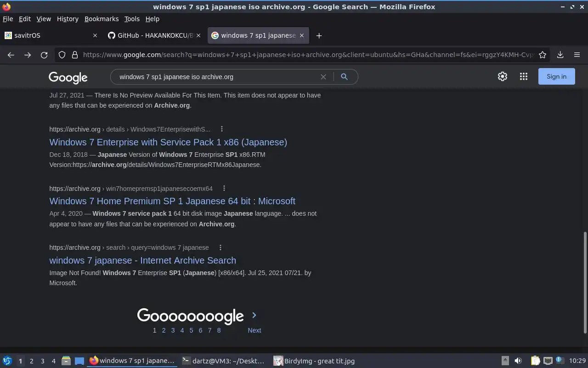The height and width of the screenshot is (368, 588).
Task: Close the windows 7 sp1 japanese tab
Action: [x=302, y=35]
